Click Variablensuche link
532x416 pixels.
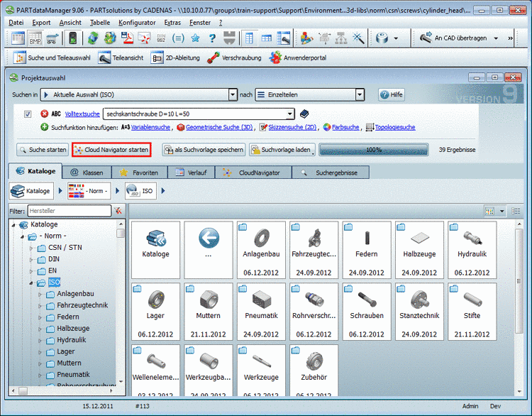pyautogui.click(x=150, y=127)
